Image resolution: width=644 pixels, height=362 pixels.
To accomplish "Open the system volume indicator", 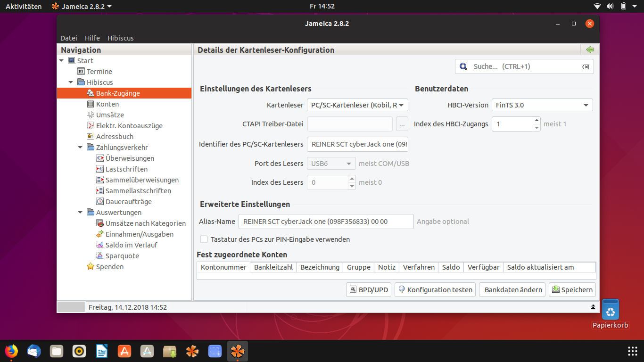I will click(610, 7).
